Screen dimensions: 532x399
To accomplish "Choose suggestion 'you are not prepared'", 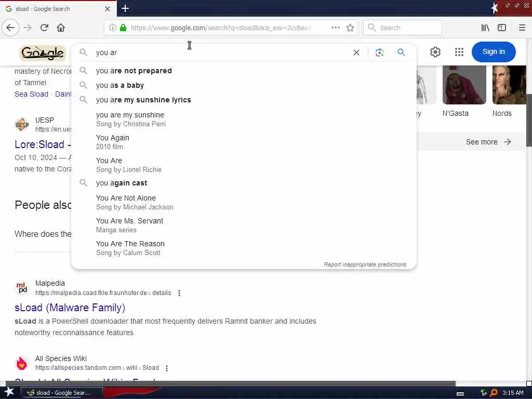I will 244,71.
